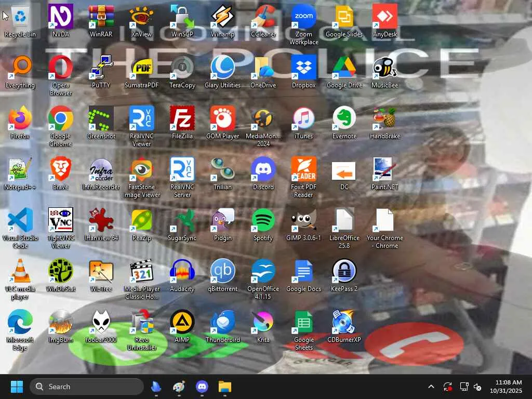Select the Glary Utilities icon
Viewport: 532px width, 399px height.
(x=222, y=72)
